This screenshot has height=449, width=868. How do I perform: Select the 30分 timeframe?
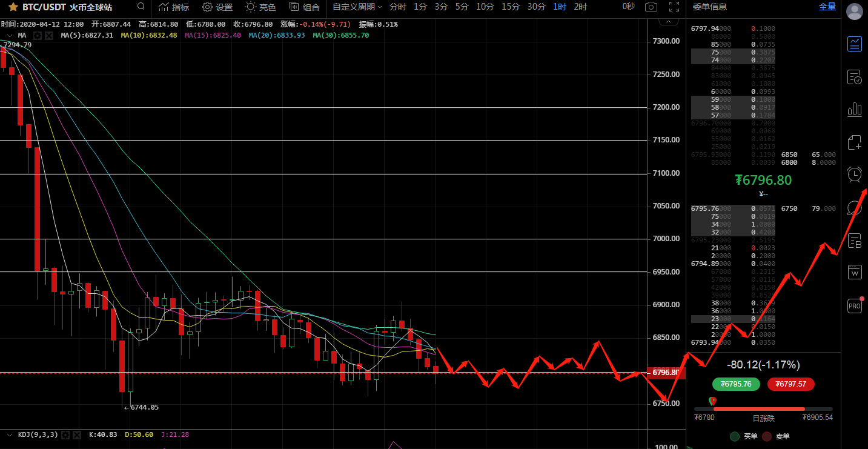[x=536, y=7]
